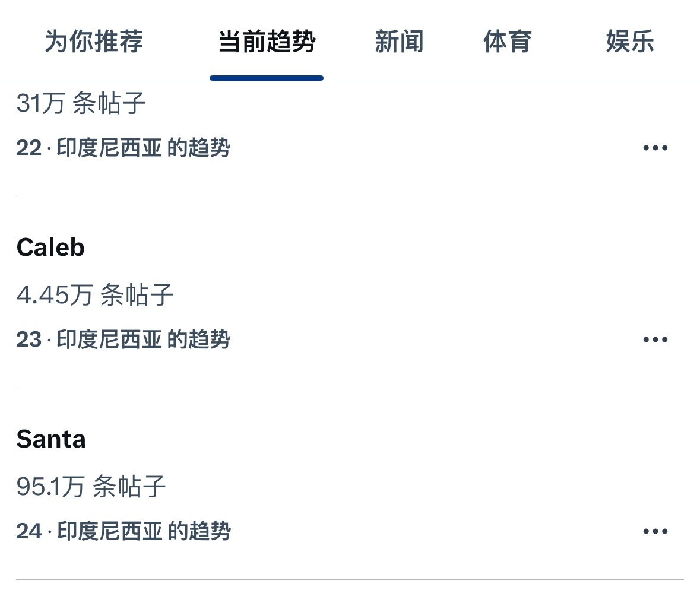This screenshot has width=700, height=590.
Task: Select the 当前趋势 tab
Action: tap(267, 42)
